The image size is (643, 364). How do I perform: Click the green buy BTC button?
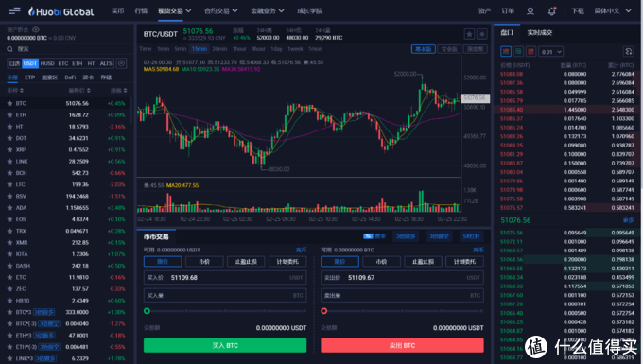(225, 345)
